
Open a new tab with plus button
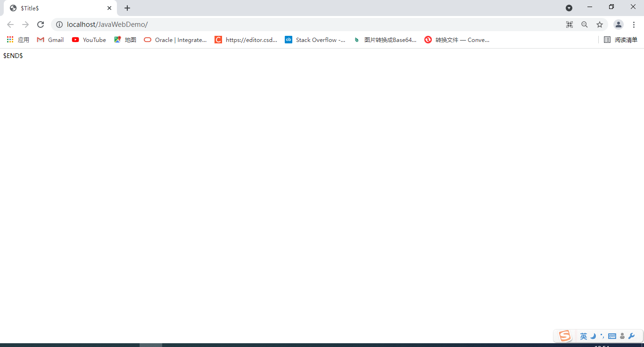[x=127, y=8]
